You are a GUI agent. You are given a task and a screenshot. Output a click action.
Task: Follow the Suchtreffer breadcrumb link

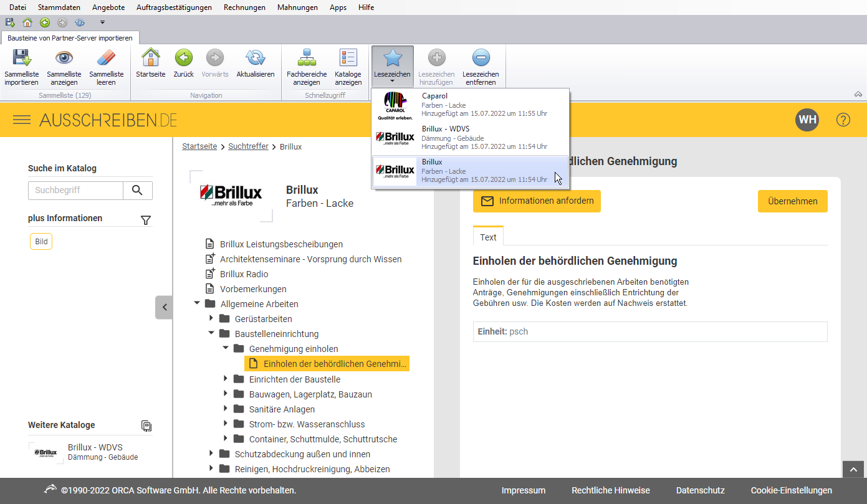(248, 146)
